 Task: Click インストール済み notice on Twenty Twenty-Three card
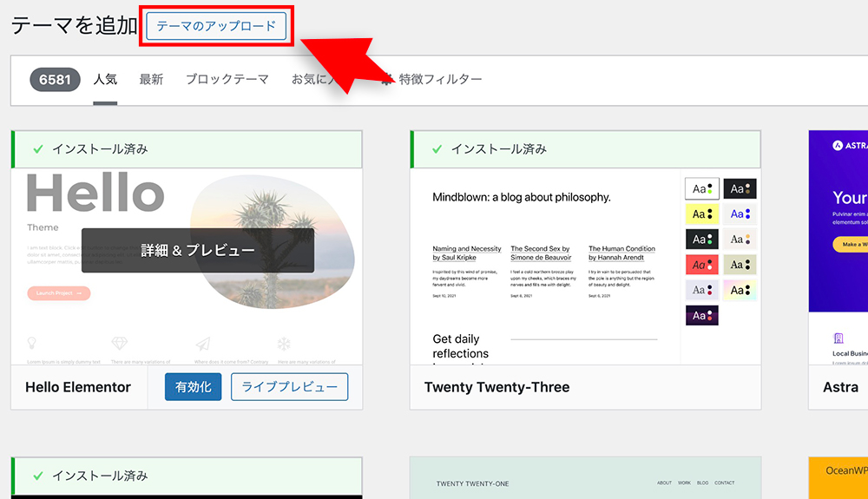pos(586,149)
